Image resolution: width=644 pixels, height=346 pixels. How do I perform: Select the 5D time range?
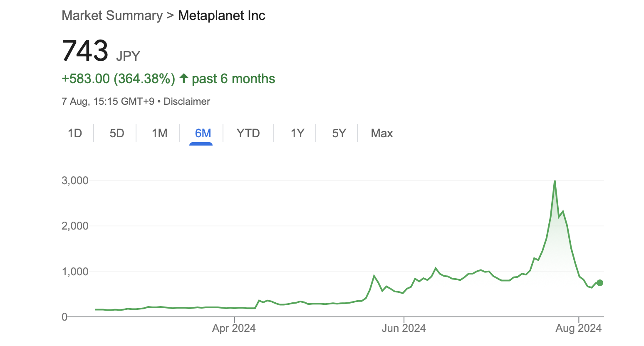tap(117, 133)
